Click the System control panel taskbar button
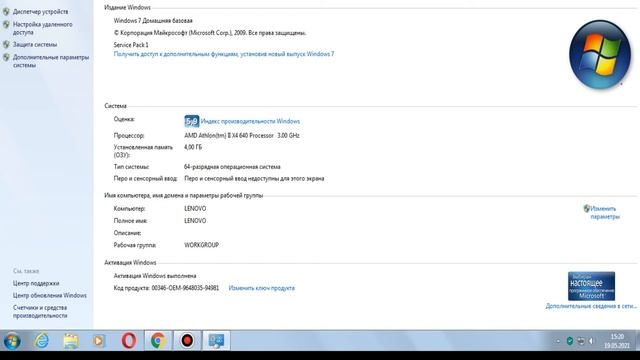Viewport: 640px width, 360px height. tap(216, 340)
